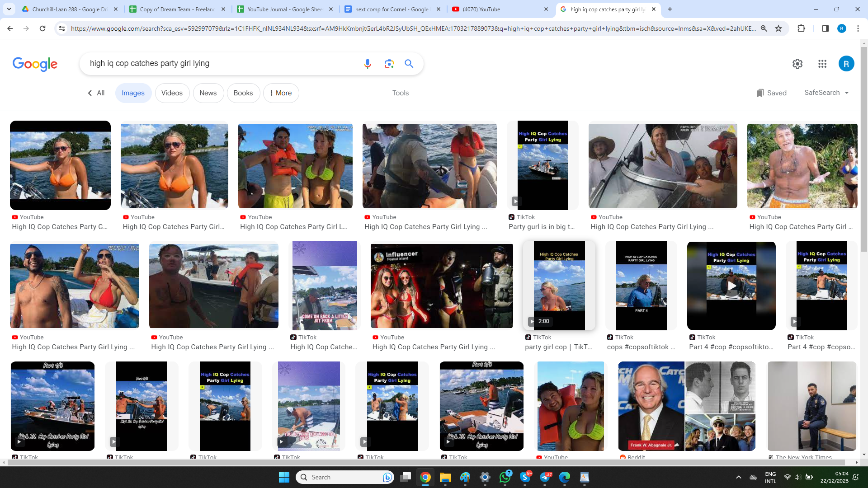Open Google search settings gear
The image size is (868, 488).
tap(797, 64)
